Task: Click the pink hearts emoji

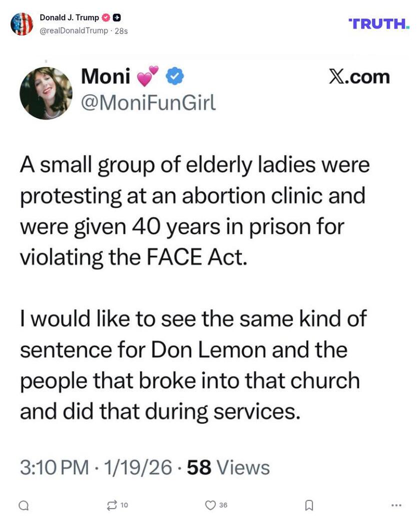Action: 147,76
